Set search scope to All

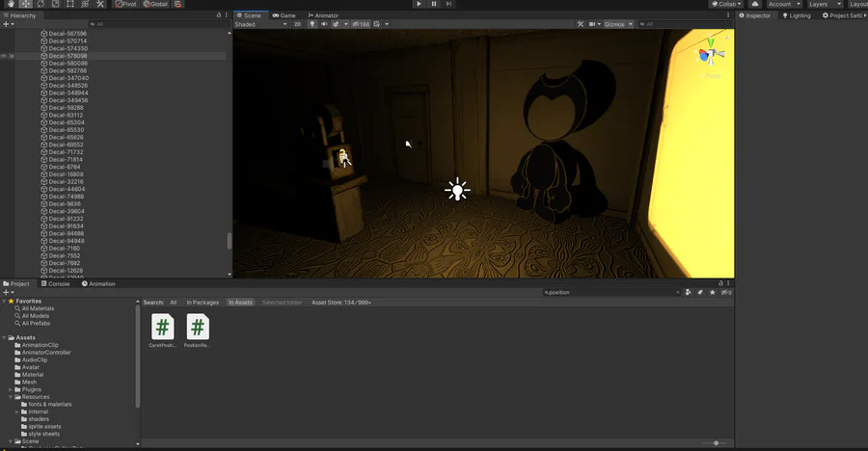[x=174, y=303]
